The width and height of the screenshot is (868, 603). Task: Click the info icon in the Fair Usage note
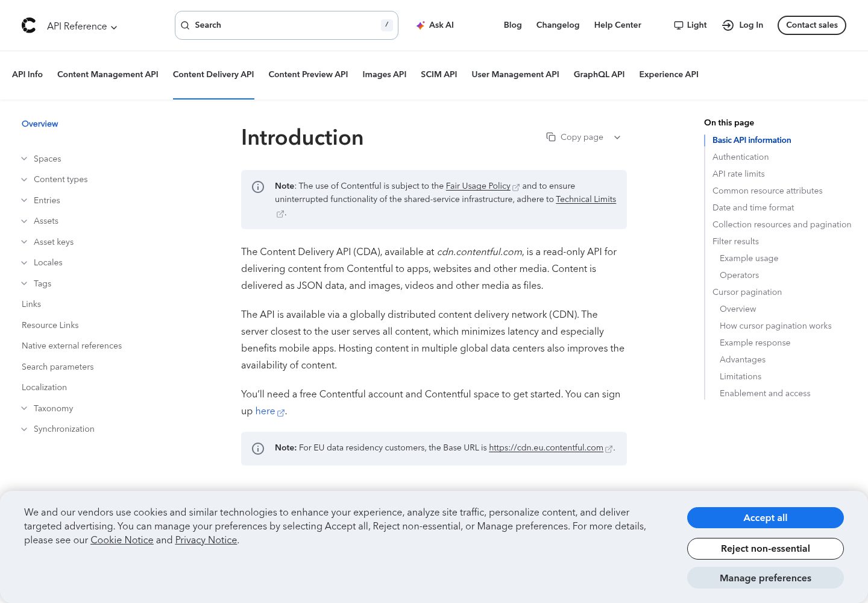258,187
